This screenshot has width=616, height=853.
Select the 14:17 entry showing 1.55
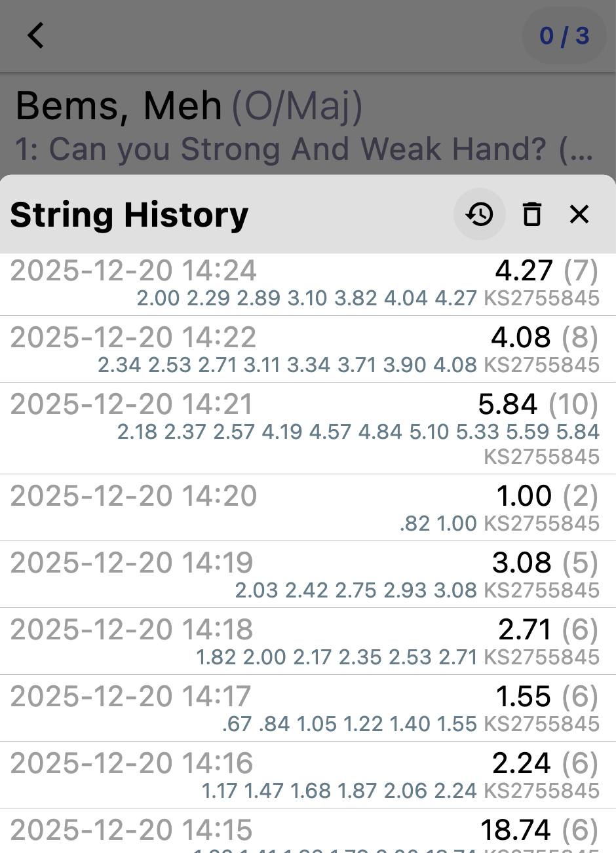[308, 708]
